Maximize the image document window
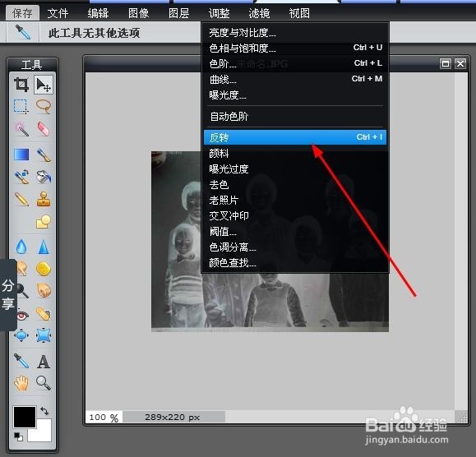The image size is (476, 457). pyautogui.click(x=446, y=64)
